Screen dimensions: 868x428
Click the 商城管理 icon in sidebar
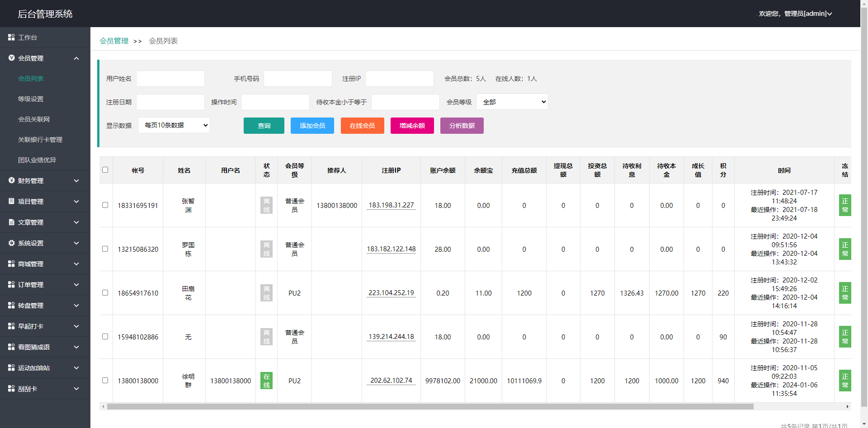click(11, 263)
